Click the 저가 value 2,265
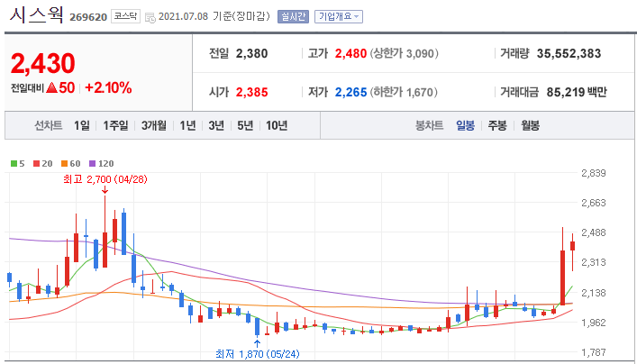 pos(351,93)
